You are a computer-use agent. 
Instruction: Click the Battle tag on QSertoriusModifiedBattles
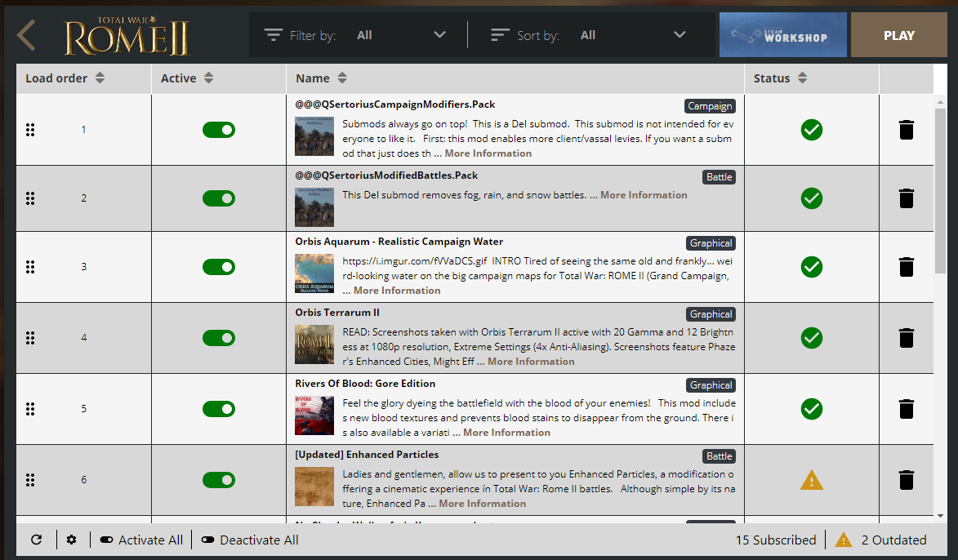(x=719, y=177)
